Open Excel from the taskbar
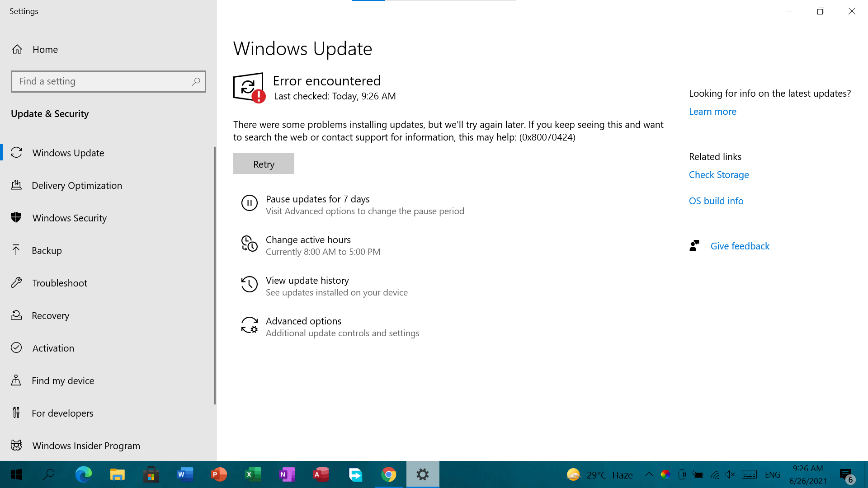 click(253, 474)
